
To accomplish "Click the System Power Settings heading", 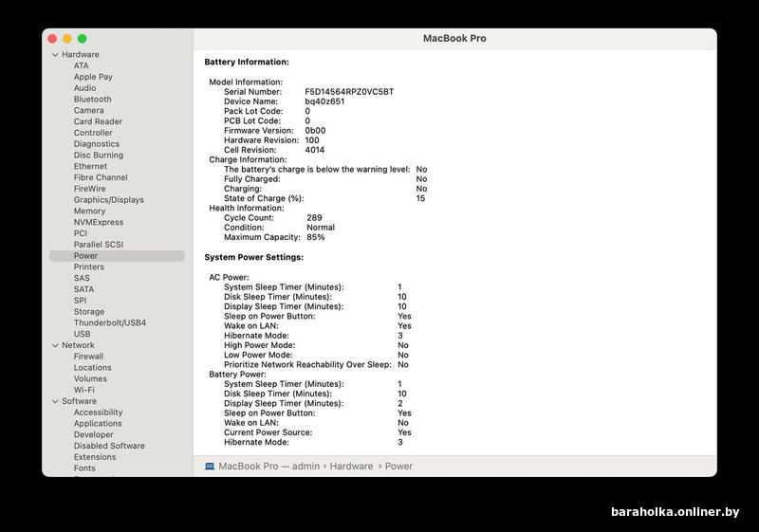I will (254, 257).
